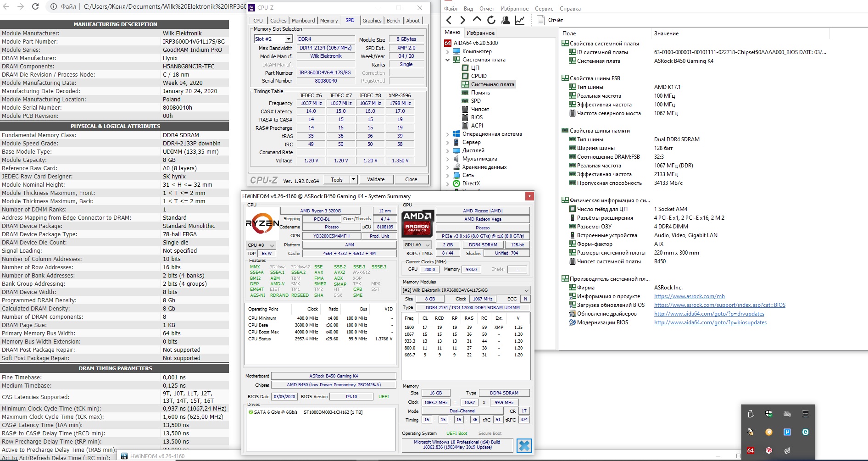The image size is (868, 461).
Task: Click the browser forward arrow
Action: tap(21, 6)
